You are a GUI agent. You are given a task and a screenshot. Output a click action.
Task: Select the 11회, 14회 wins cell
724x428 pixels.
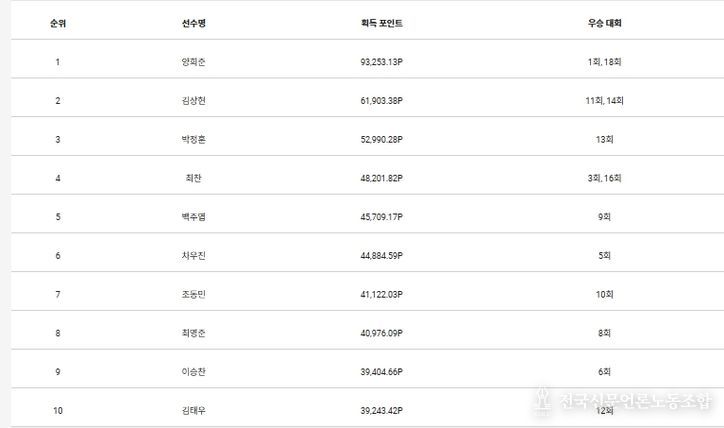(604, 101)
